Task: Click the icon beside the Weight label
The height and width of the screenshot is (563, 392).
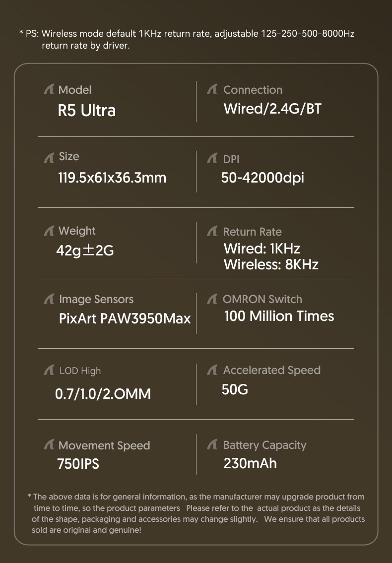Action: [49, 231]
